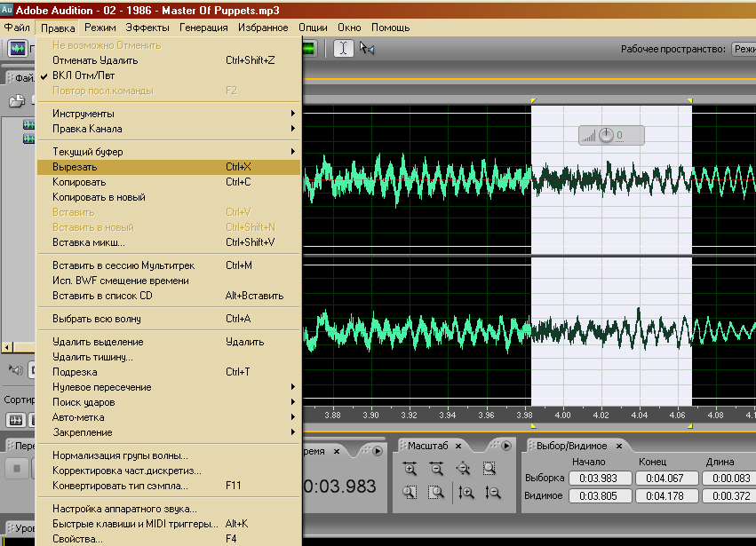This screenshot has height=546, width=756.
Task: Choose Выбрать всю волну menu item
Action: click(x=169, y=319)
